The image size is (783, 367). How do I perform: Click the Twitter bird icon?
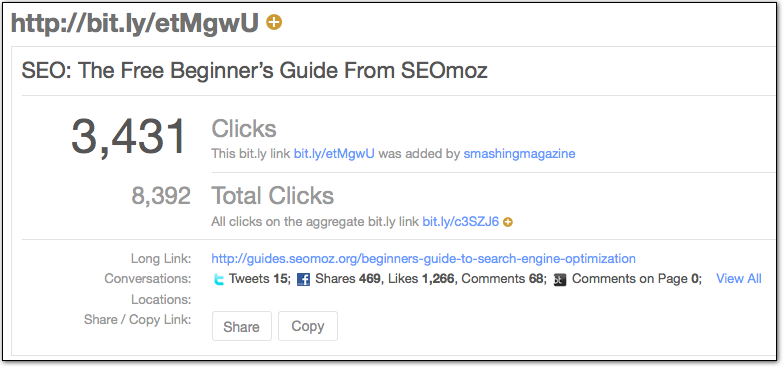point(219,279)
